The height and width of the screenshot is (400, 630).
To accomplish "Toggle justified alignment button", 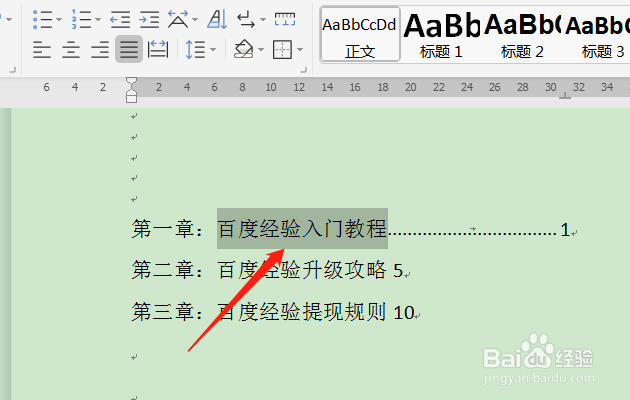I will [x=129, y=49].
